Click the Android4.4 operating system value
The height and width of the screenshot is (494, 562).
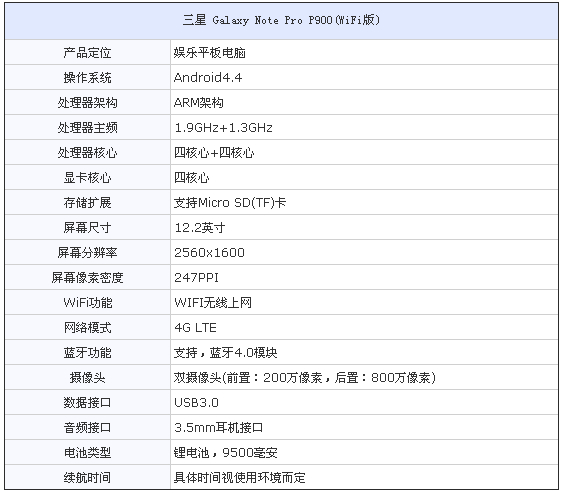(x=208, y=77)
